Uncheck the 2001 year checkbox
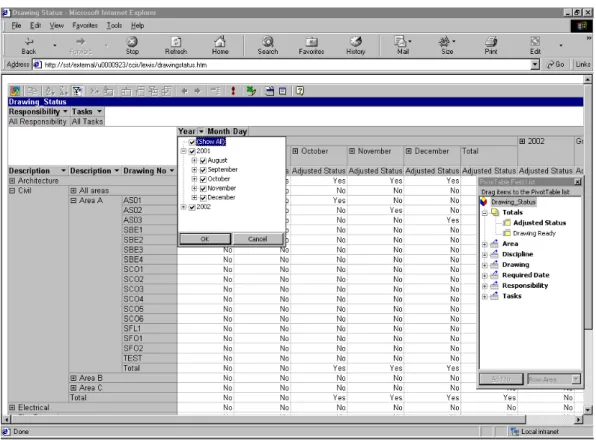Image resolution: width=596 pixels, height=440 pixels. click(192, 151)
